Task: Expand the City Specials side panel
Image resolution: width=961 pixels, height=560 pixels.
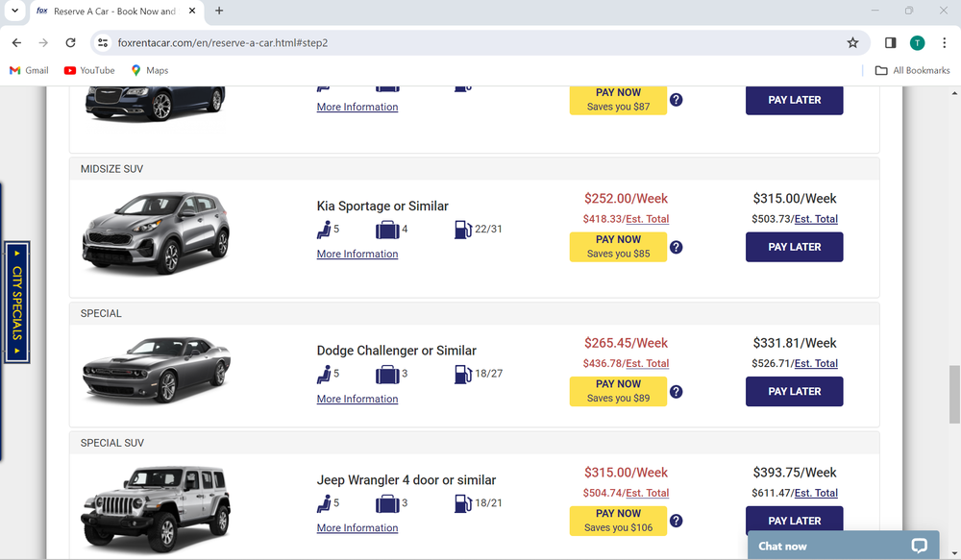Action: click(17, 302)
